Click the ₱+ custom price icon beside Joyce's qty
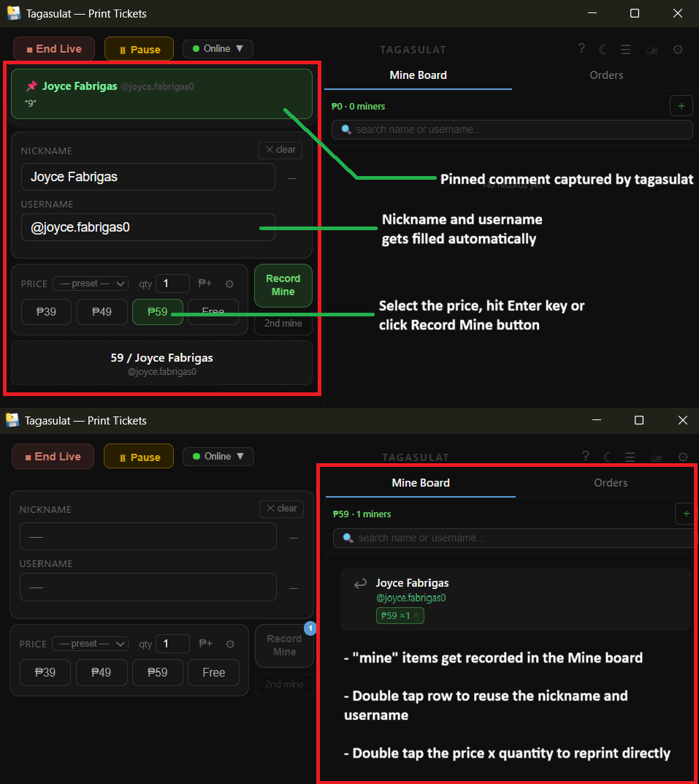Viewport: 699px width, 784px height. pos(205,283)
